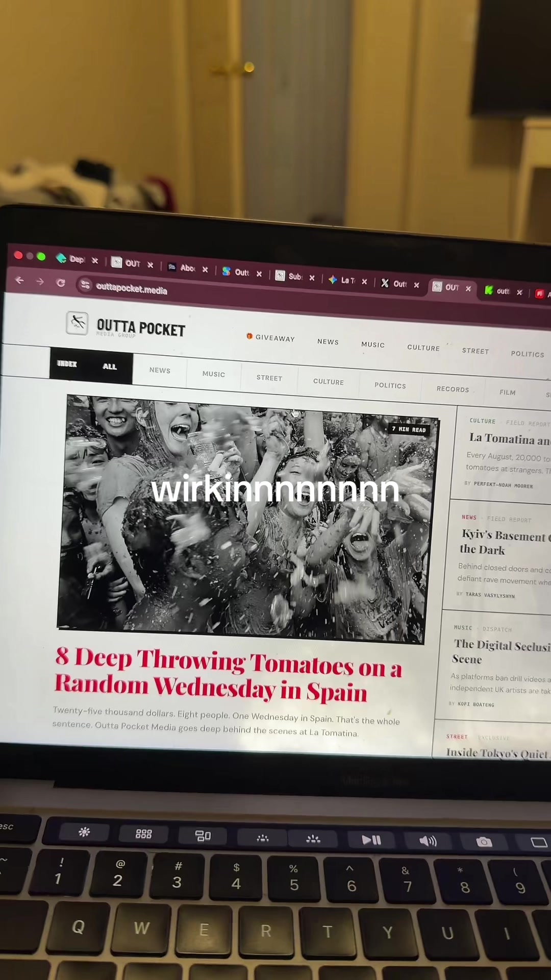Click the 7 MIN READ badge

coord(409,429)
